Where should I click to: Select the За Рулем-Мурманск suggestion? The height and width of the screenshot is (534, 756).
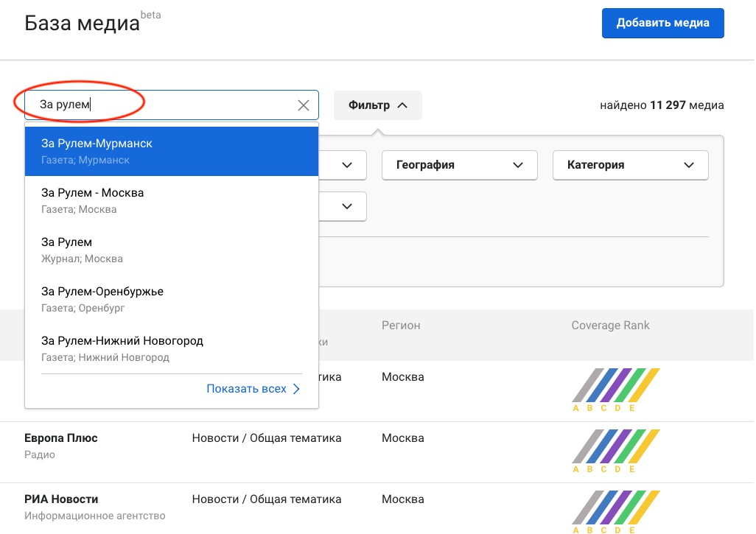(172, 151)
